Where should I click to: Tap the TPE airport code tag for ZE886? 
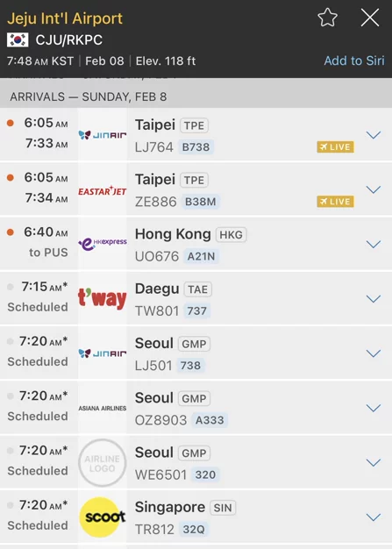[x=195, y=180]
